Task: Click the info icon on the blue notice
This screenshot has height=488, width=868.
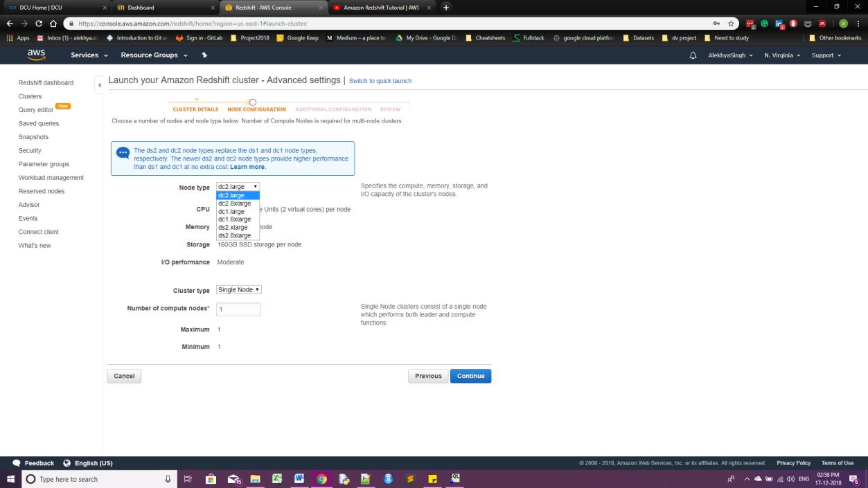Action: point(124,152)
